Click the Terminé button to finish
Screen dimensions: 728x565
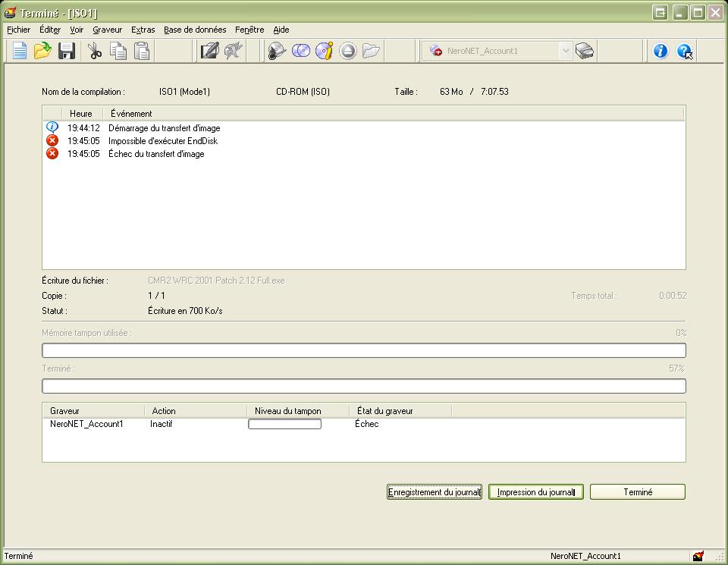pyautogui.click(x=638, y=492)
